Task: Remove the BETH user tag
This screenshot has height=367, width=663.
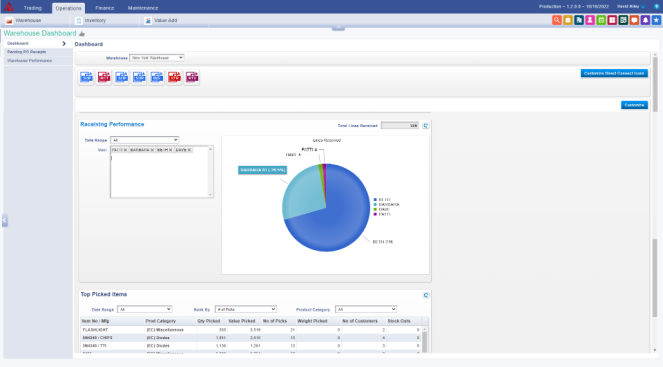Action: click(170, 150)
